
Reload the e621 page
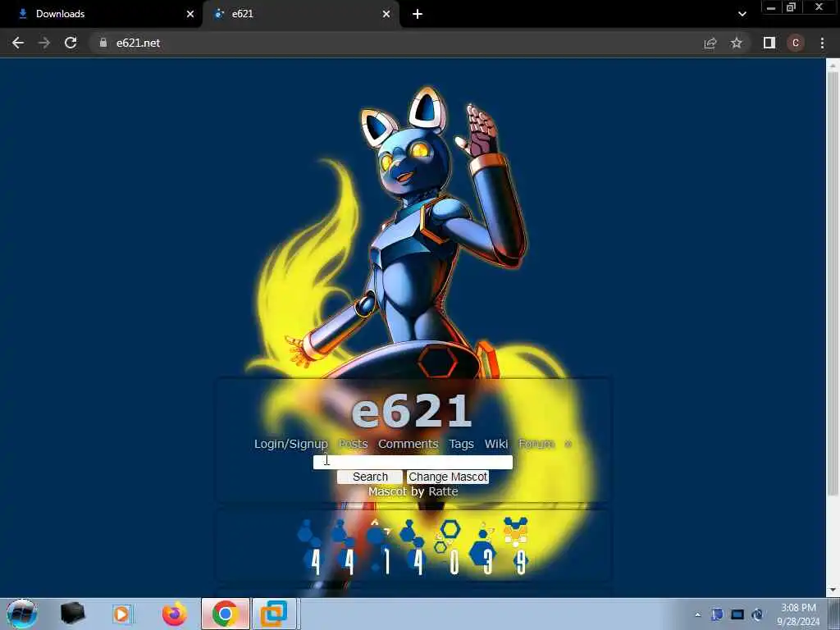pyautogui.click(x=71, y=43)
